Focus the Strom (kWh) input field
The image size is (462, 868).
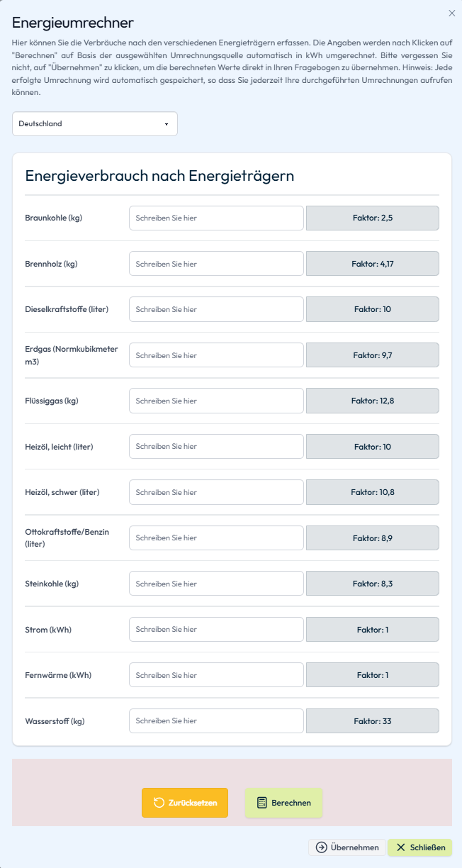216,630
